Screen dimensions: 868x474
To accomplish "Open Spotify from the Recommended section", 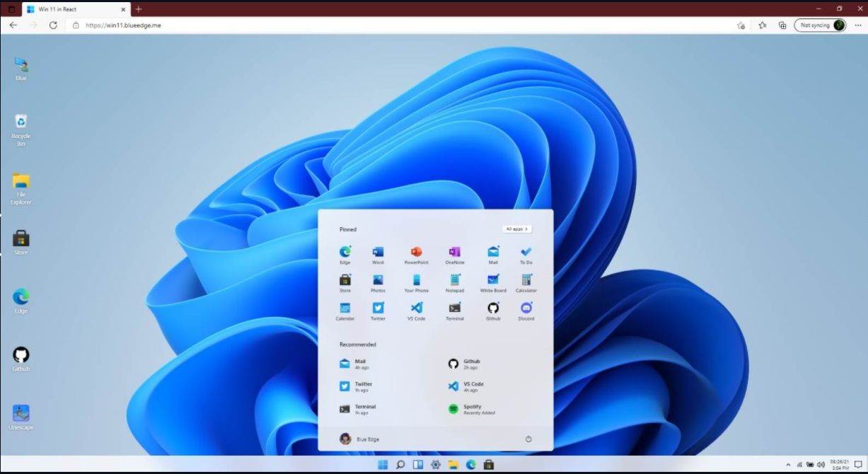I will pyautogui.click(x=471, y=409).
